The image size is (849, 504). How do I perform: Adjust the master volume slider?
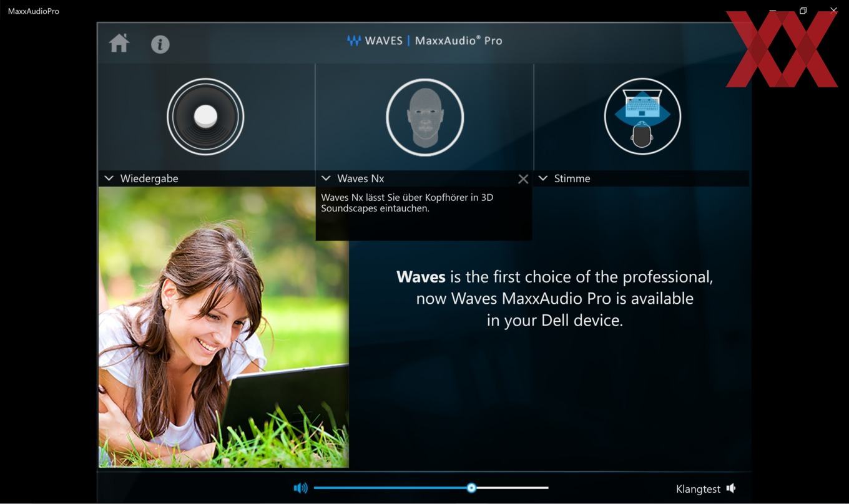click(431, 488)
